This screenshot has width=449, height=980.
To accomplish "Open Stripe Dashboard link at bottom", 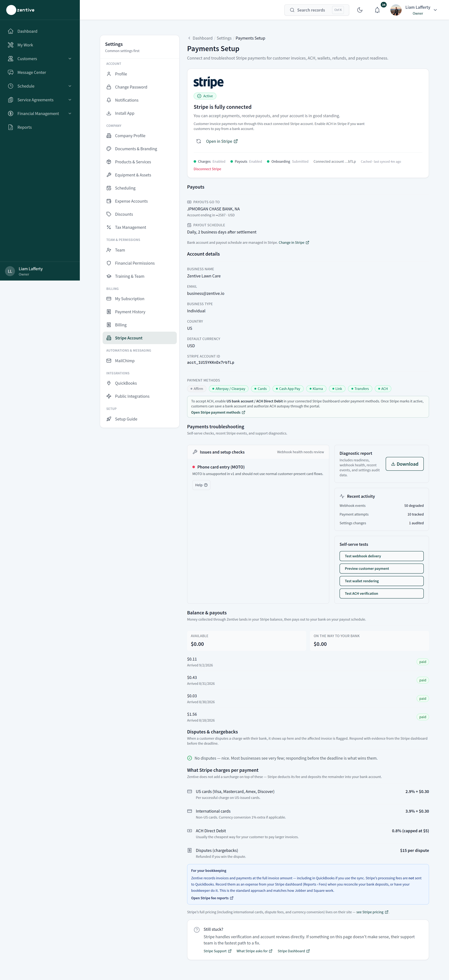I will tap(294, 951).
